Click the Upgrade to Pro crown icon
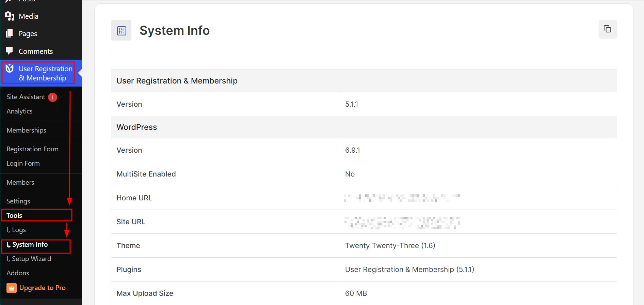This screenshot has height=305, width=644. click(x=12, y=288)
